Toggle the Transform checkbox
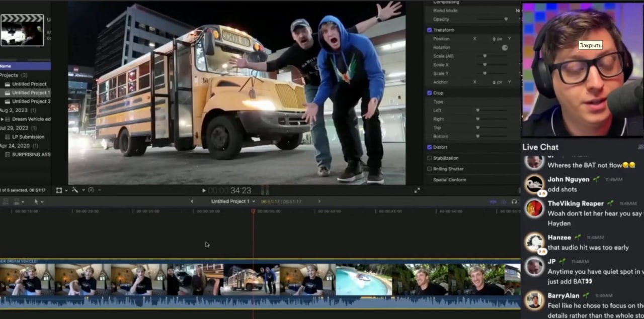Image resolution: width=644 pixels, height=319 pixels. (x=429, y=30)
